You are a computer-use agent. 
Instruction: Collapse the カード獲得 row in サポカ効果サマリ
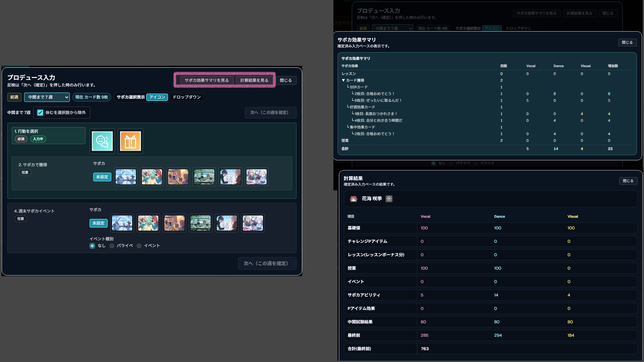coord(343,80)
